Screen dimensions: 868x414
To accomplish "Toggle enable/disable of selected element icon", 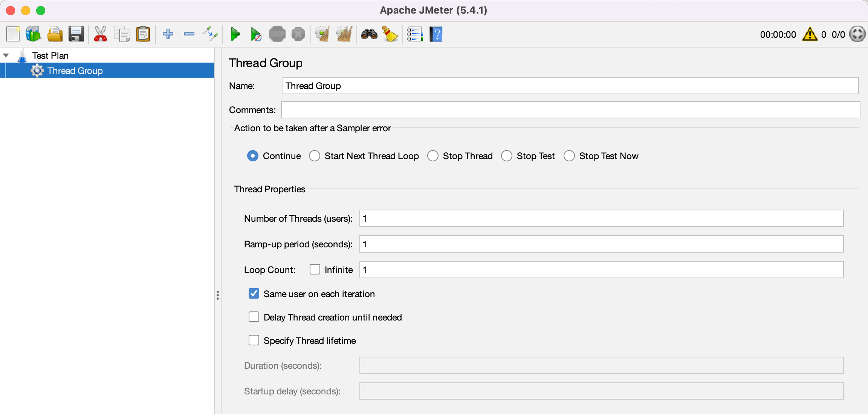I will (210, 34).
